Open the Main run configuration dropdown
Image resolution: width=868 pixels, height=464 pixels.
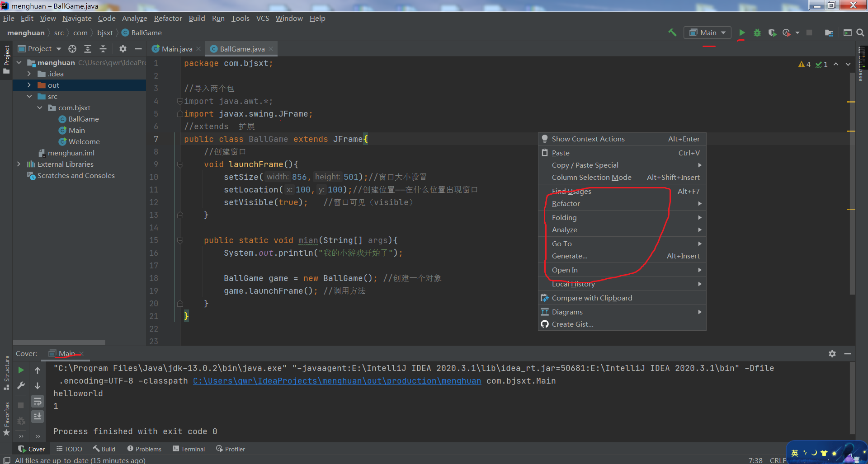tap(708, 33)
